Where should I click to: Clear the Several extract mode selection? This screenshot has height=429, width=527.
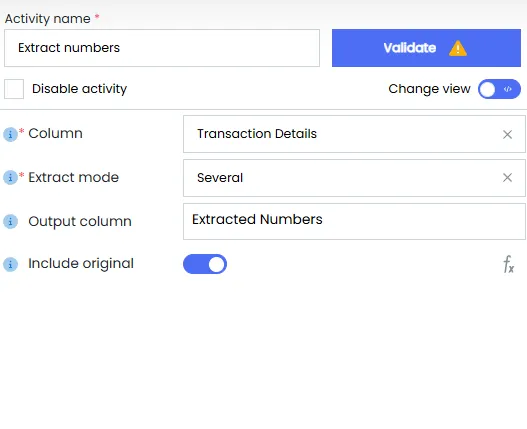point(508,178)
